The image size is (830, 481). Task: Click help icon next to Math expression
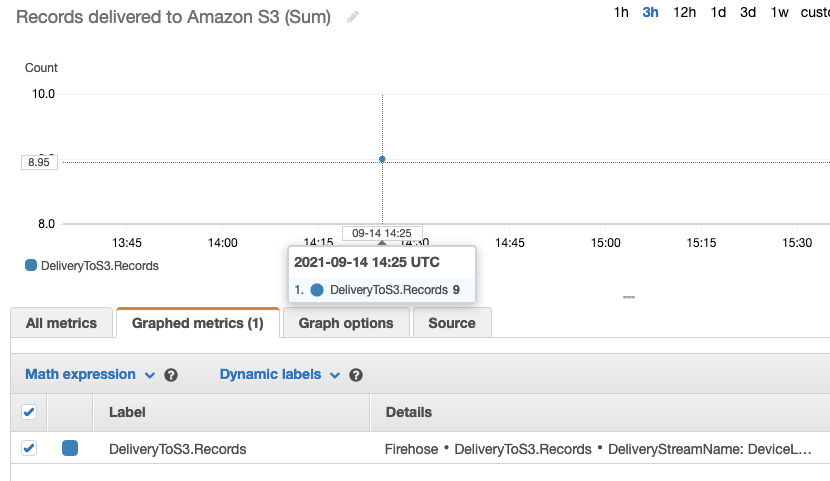(x=171, y=375)
